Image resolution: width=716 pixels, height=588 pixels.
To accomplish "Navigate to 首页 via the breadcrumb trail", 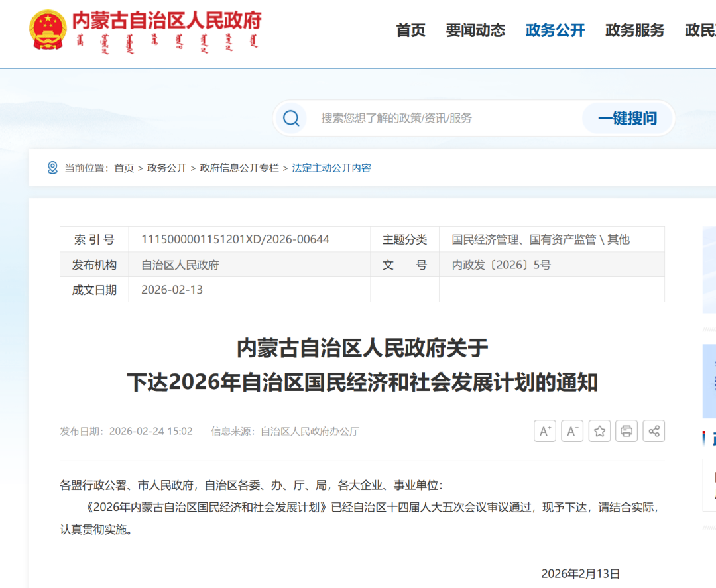I will pos(123,168).
